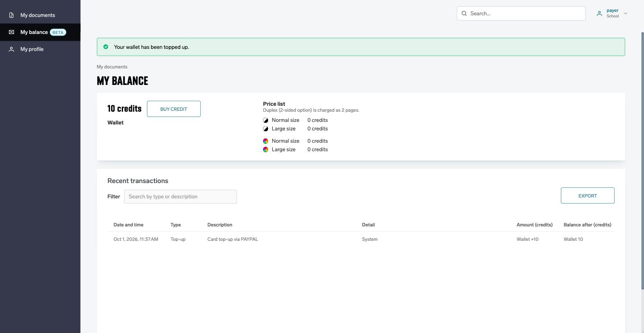Click the Amount (credits) column header
The width and height of the screenshot is (644, 333).
coord(535,225)
